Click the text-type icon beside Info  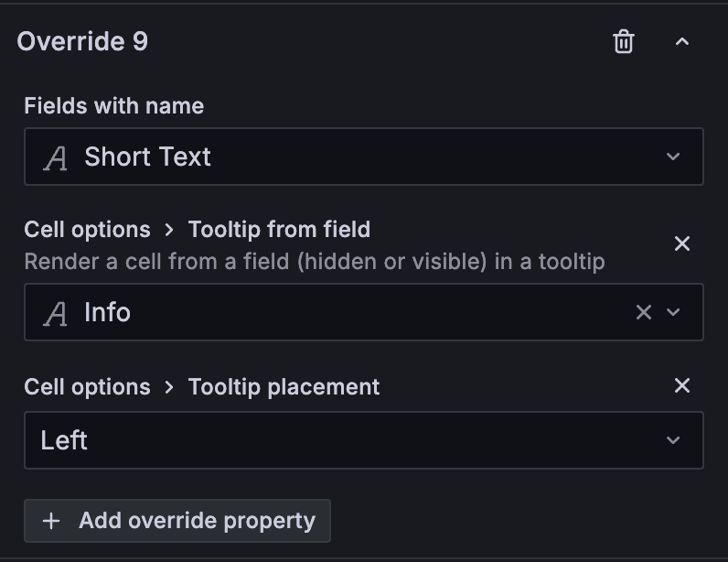tap(56, 313)
